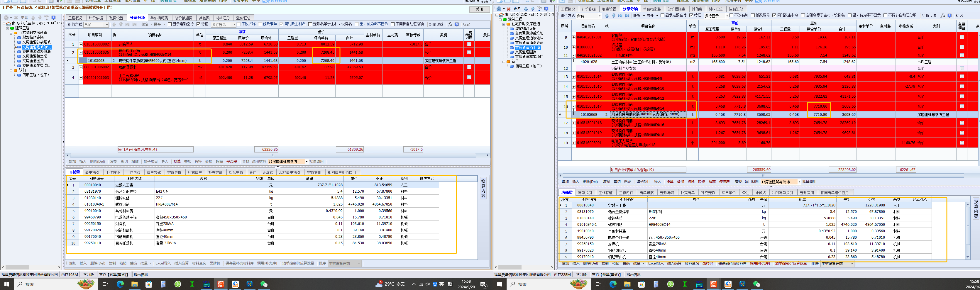980x290 pixels.
Task: Open 综合单价 tab in left window bottom panel
Action: [x=236, y=172]
